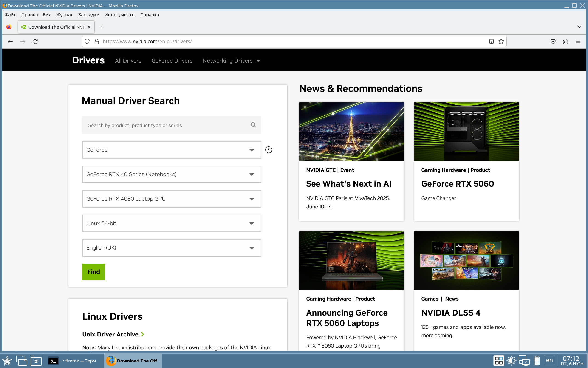Open See What's Next in AI article
Viewport: 588px width, 368px height.
(x=349, y=184)
